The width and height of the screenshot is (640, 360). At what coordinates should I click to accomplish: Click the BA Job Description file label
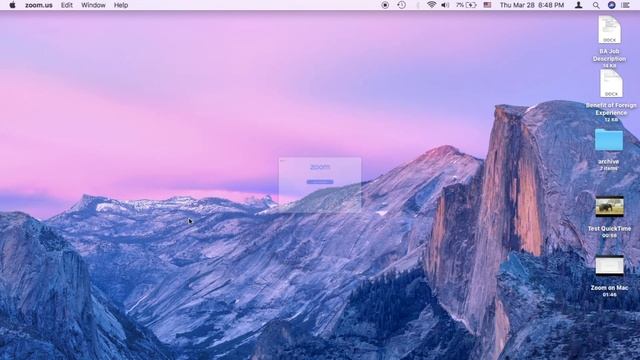(x=609, y=55)
